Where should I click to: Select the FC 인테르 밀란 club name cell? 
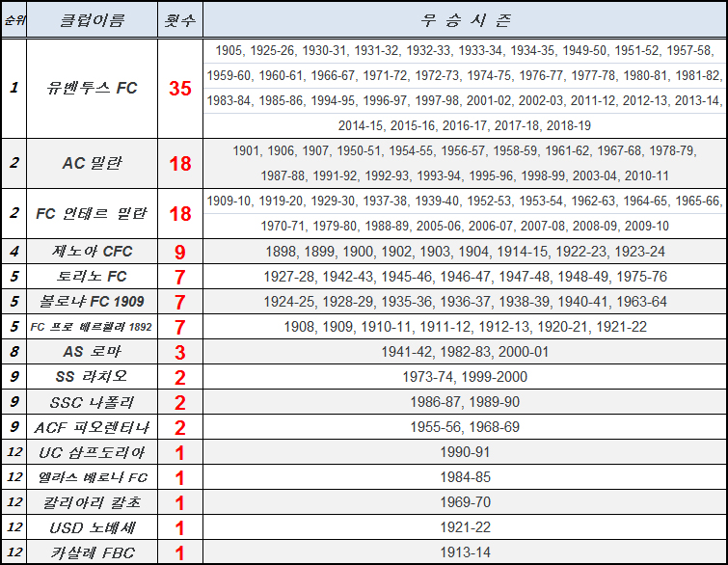pyautogui.click(x=92, y=213)
